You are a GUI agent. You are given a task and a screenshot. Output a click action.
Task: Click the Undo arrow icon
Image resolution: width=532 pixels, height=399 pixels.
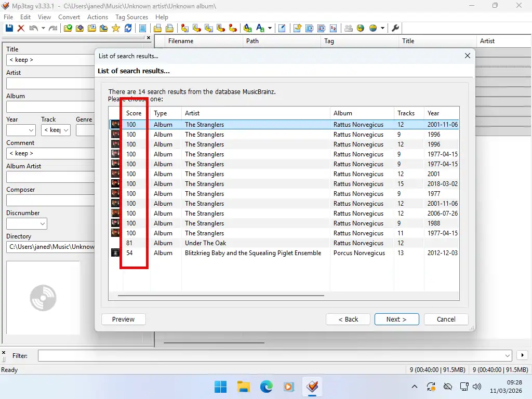33,28
